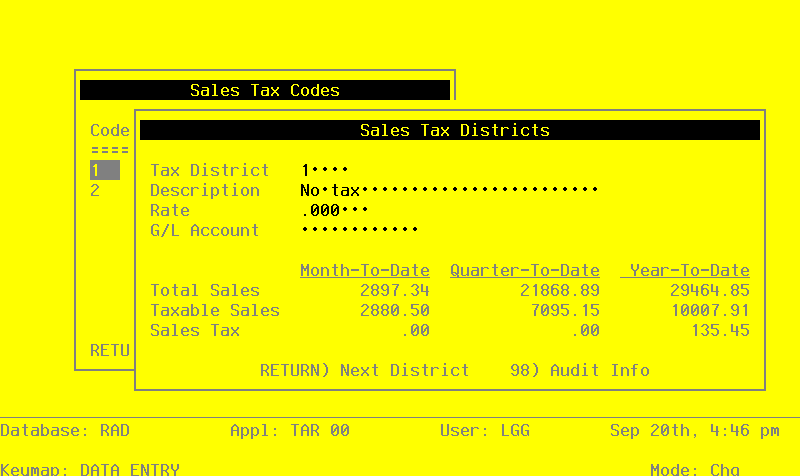Click the partially hidden RETU prompt in Sales Tax Codes
Screen dimensions: 800x476
coord(110,350)
